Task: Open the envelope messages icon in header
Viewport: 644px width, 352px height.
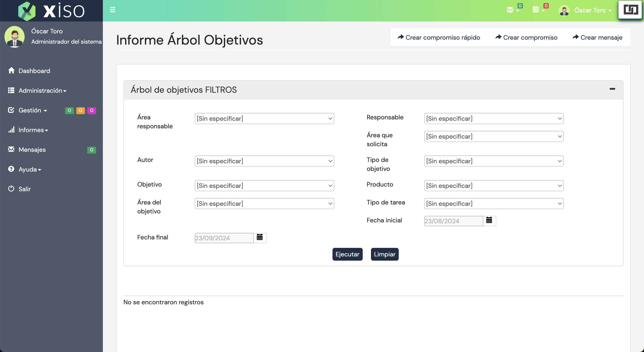Action: pos(510,10)
